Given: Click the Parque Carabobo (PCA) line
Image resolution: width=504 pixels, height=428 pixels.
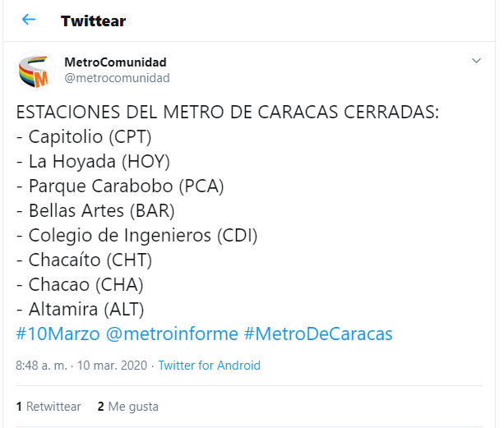Looking at the screenshot, I should (120, 186).
